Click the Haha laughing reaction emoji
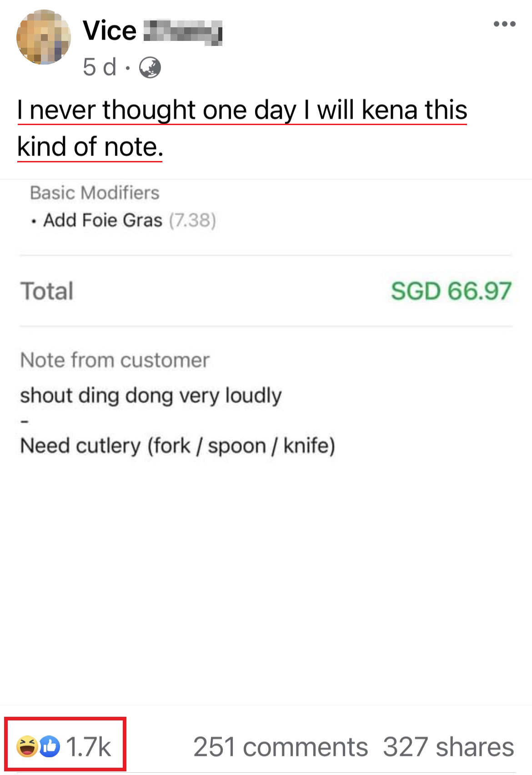This screenshot has height=775, width=532. click(x=27, y=746)
